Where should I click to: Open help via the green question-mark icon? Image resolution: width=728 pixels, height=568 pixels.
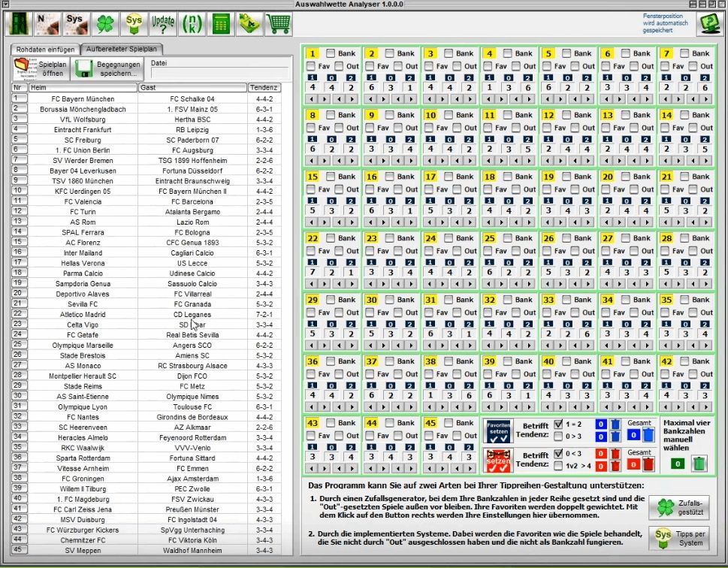[709, 24]
